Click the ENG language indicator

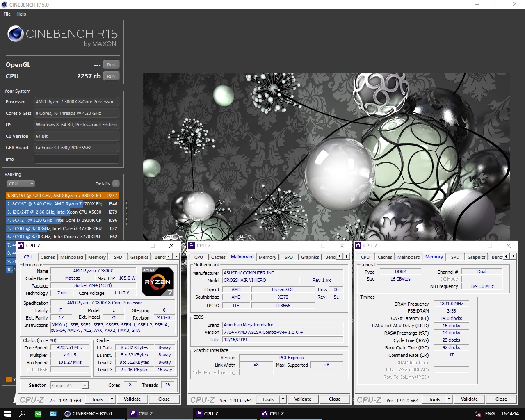(490, 414)
